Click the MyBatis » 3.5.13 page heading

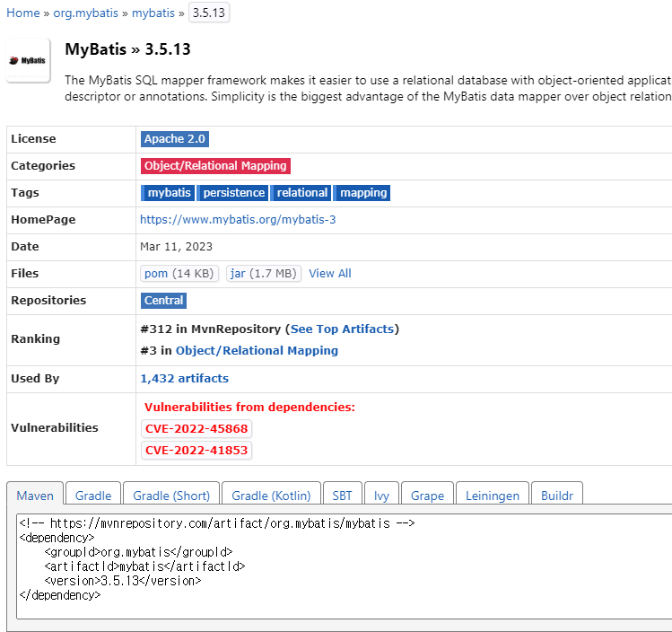(127, 49)
